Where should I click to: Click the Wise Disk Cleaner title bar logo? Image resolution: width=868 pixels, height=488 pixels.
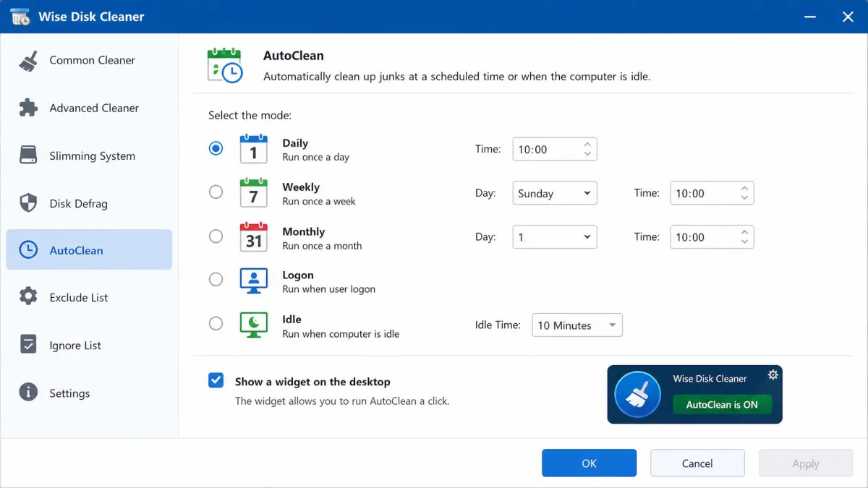click(x=20, y=17)
